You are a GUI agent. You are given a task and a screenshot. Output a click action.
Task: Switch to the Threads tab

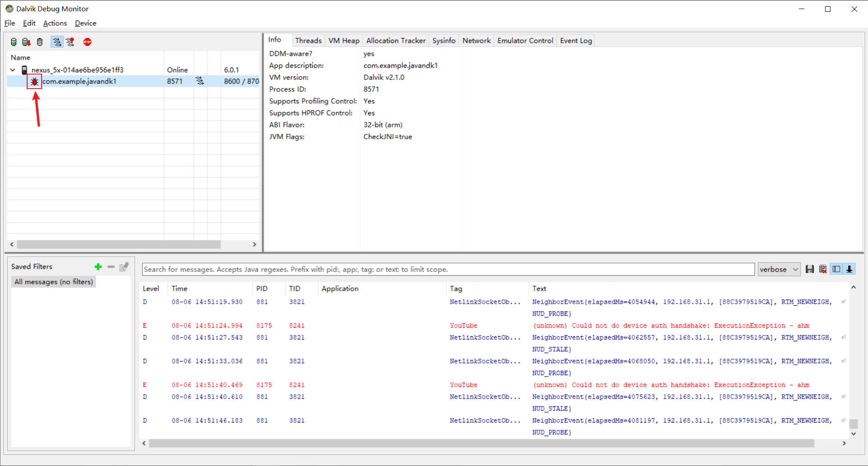click(x=308, y=41)
